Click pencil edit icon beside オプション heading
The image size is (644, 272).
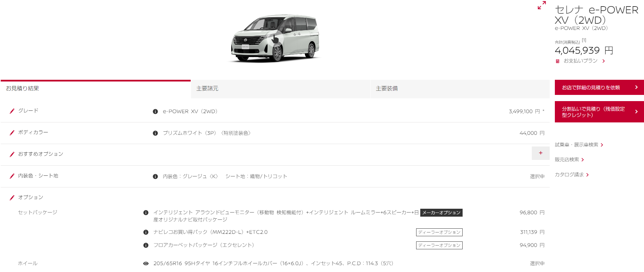tap(12, 198)
